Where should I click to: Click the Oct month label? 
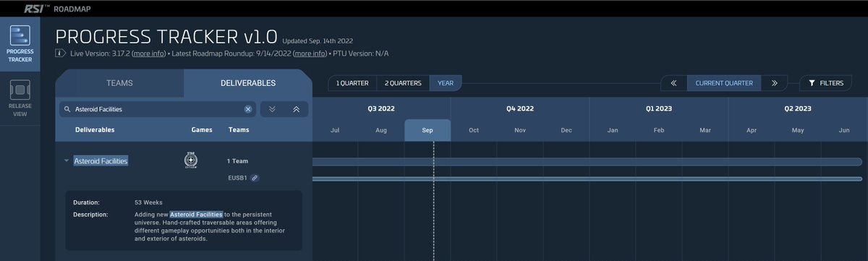[474, 131]
